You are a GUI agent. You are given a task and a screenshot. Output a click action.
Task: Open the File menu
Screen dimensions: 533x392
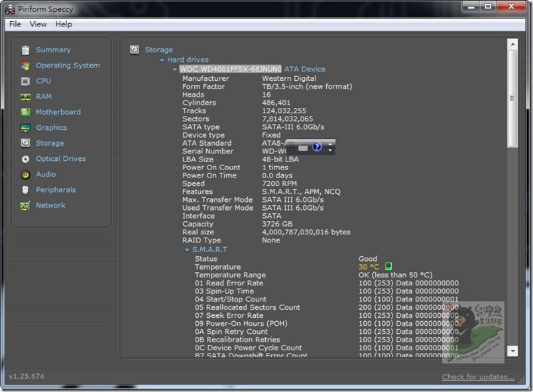tap(15, 24)
